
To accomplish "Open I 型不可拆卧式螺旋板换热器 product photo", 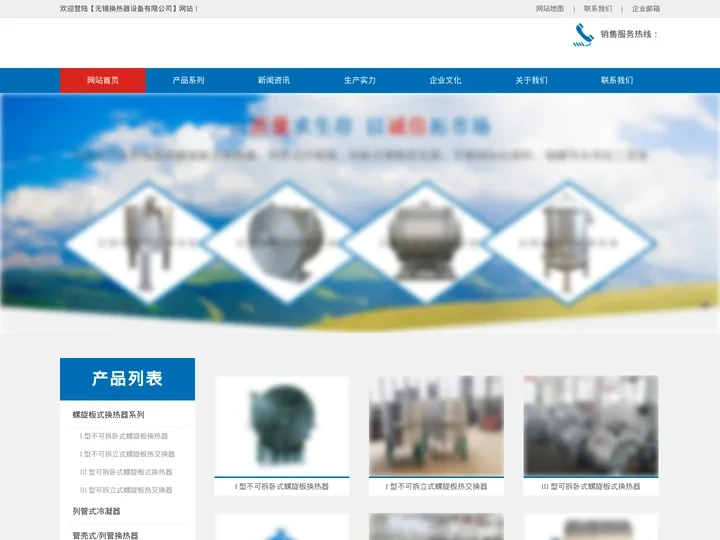I will pos(282,426).
